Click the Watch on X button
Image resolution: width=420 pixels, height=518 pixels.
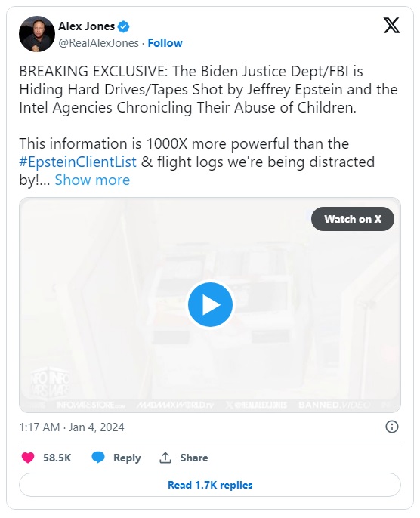(x=353, y=219)
